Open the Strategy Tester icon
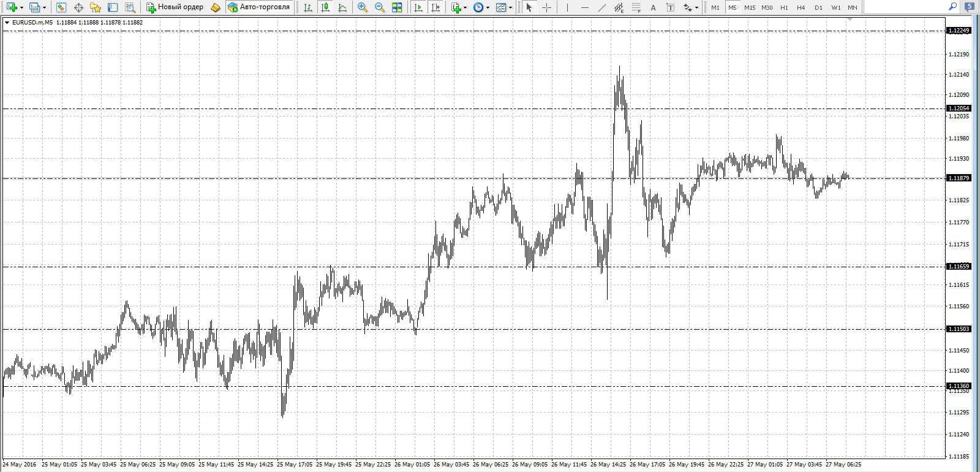980x472 pixels. click(130, 7)
